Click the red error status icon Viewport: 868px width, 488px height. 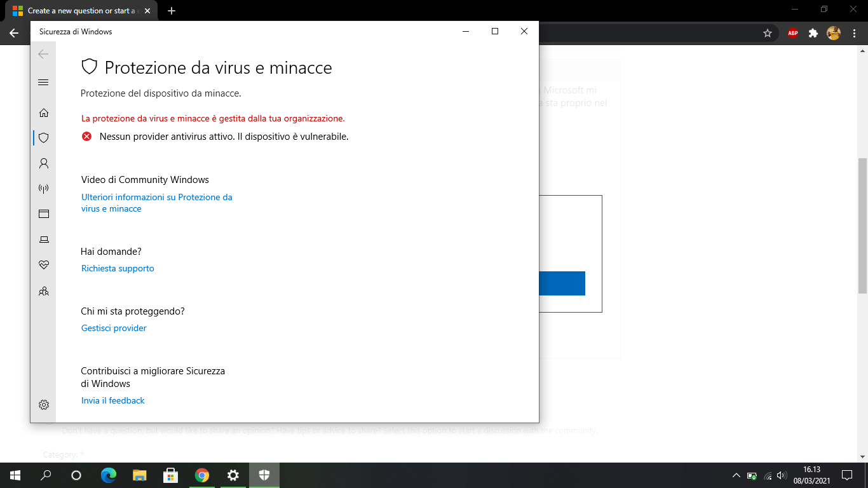click(86, 136)
